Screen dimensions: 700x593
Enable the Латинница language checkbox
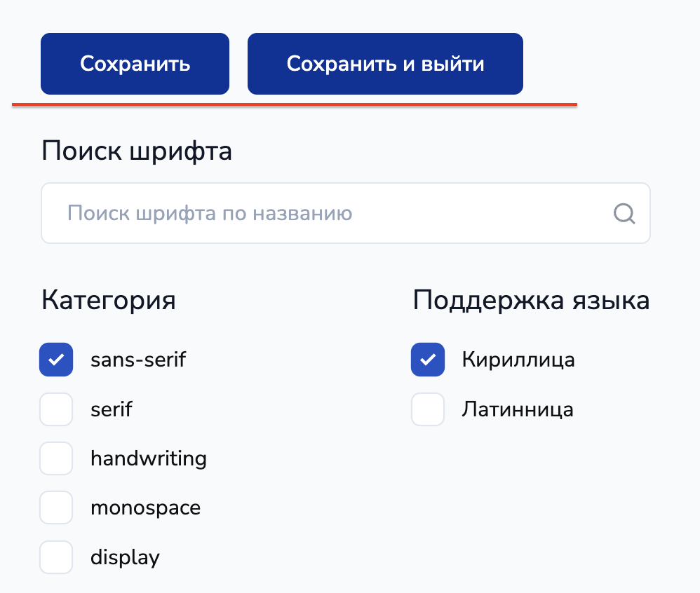coord(428,409)
